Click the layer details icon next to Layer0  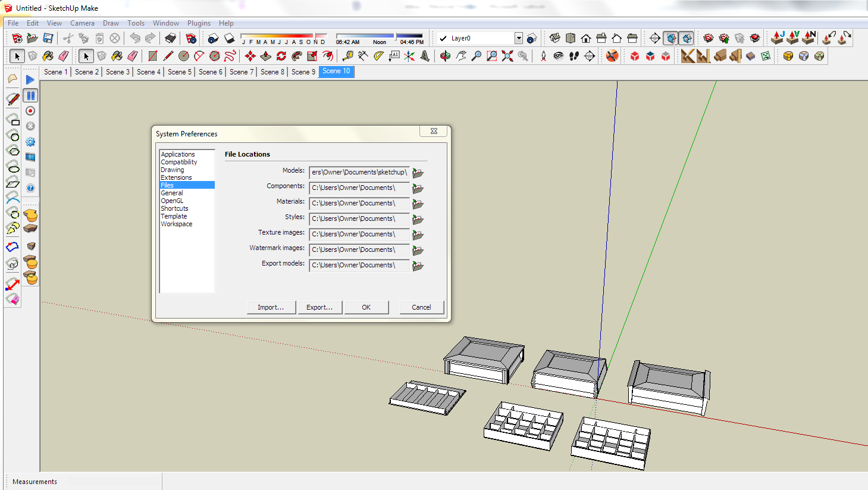click(532, 38)
